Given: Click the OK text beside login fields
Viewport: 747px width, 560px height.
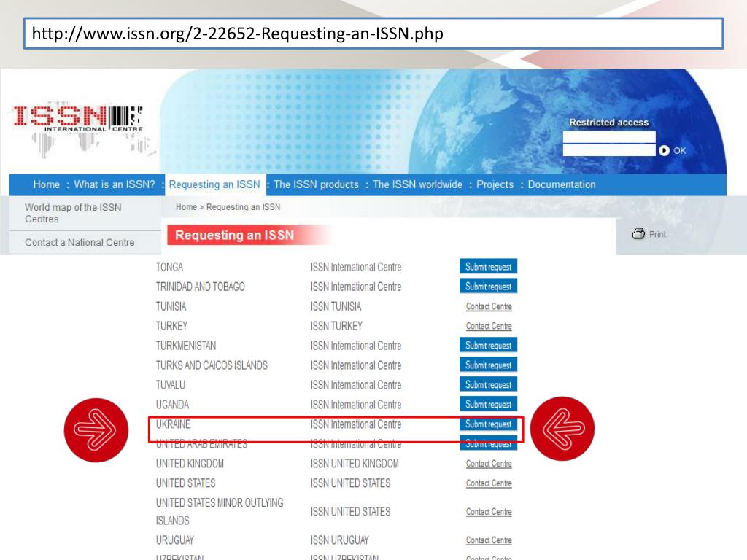Looking at the screenshot, I should click(x=680, y=150).
